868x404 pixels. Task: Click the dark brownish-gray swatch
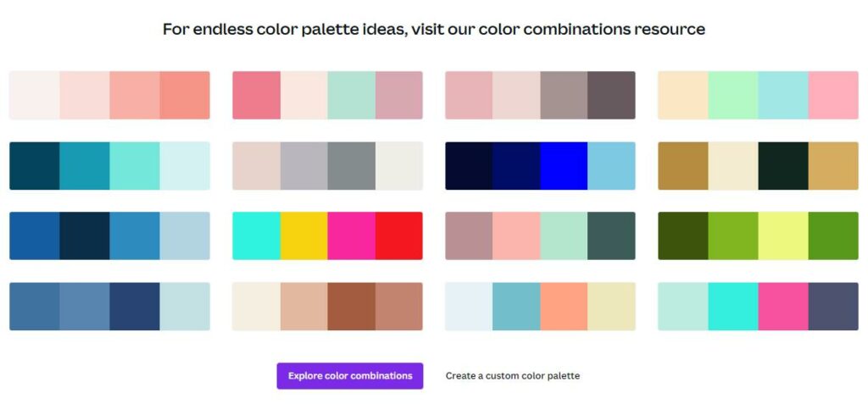click(x=612, y=95)
